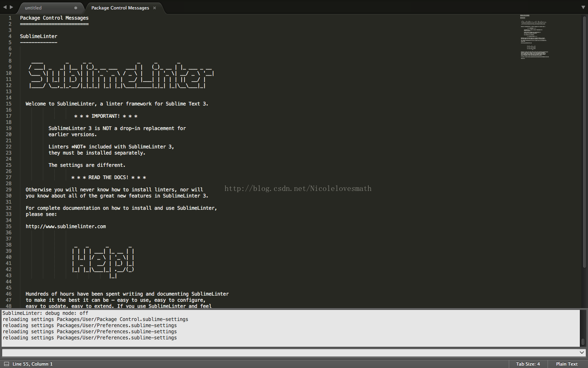Click line number 35 in the gutter
588x368 pixels.
(9, 227)
